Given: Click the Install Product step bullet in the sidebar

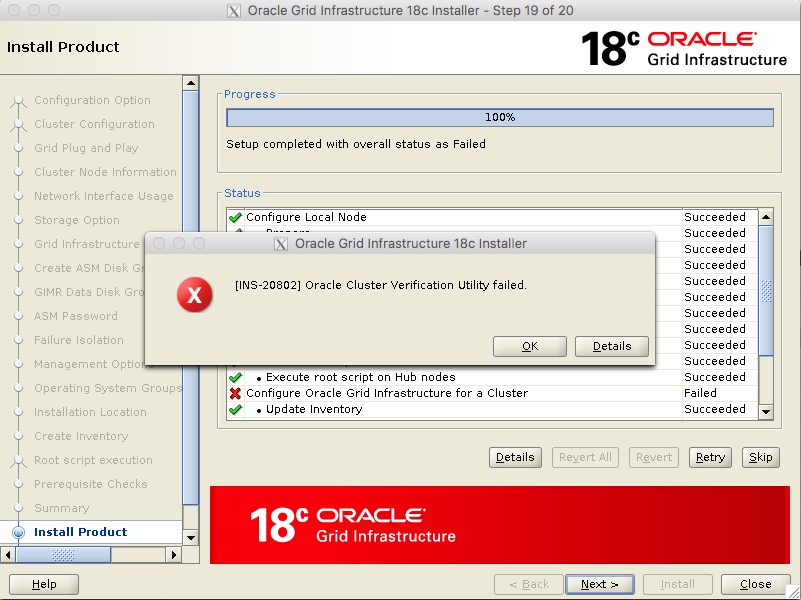Looking at the screenshot, I should pyautogui.click(x=20, y=532).
